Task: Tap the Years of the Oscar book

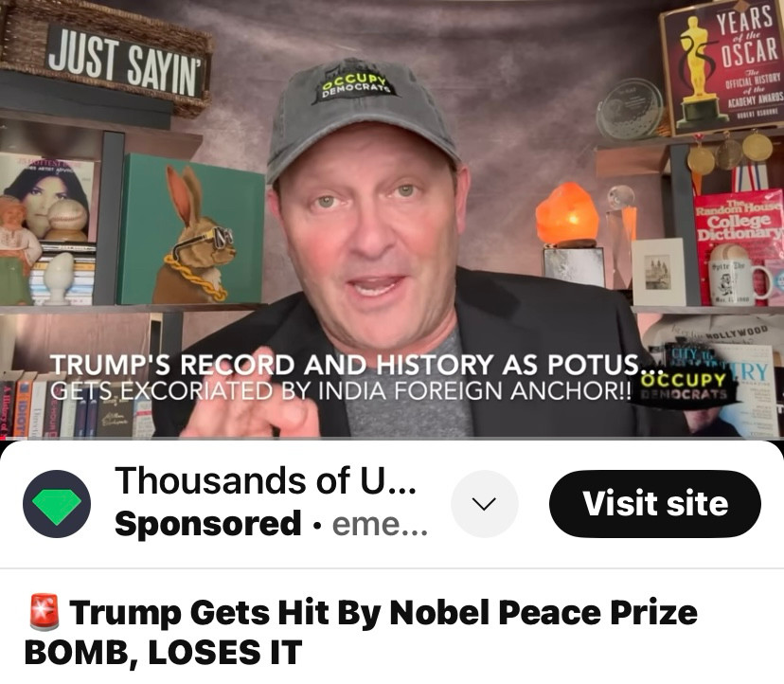Action: point(721,65)
